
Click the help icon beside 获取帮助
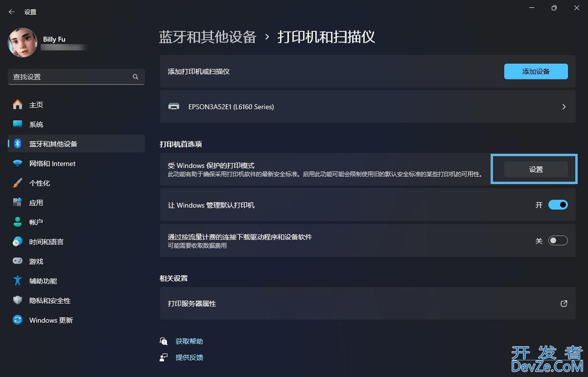[x=164, y=341]
